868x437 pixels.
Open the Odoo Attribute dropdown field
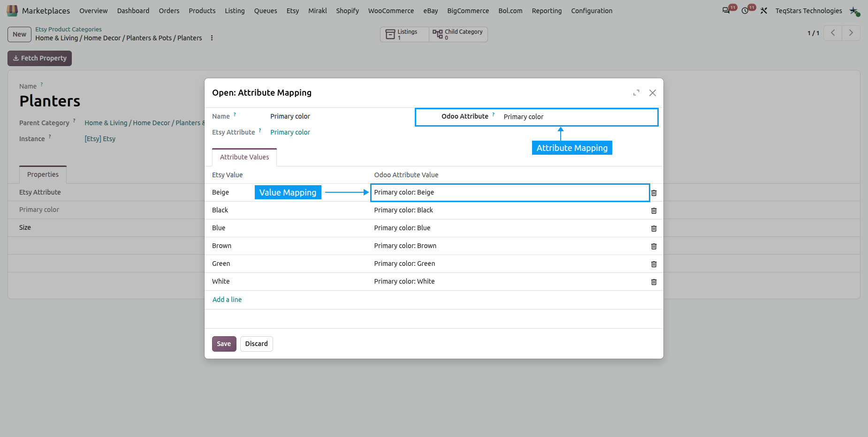(579, 117)
